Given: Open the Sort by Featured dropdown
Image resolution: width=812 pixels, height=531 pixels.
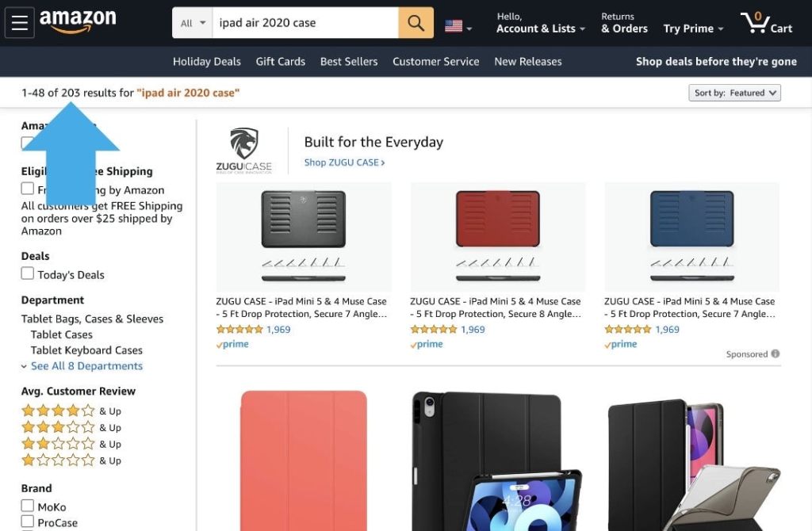Looking at the screenshot, I should (733, 92).
